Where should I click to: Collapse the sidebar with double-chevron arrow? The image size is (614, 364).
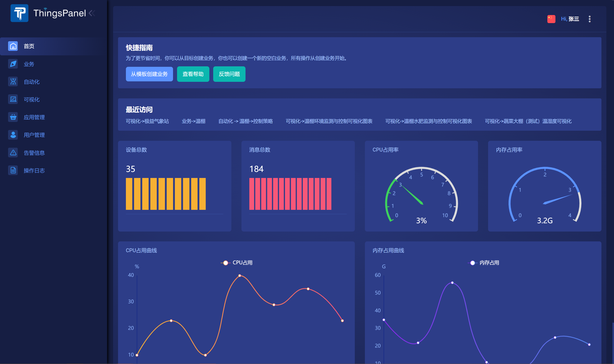point(92,13)
